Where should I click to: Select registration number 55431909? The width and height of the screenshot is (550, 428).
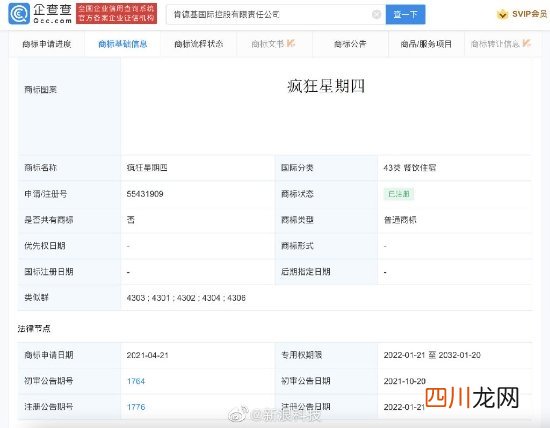[145, 194]
